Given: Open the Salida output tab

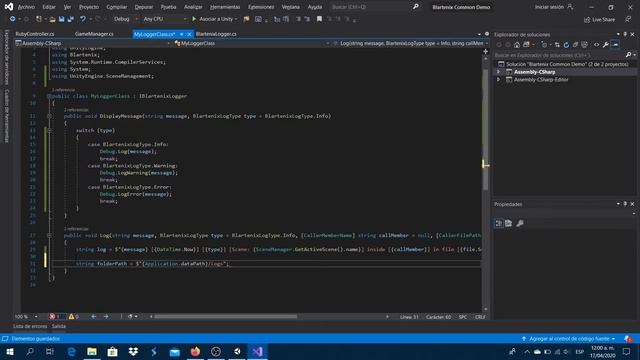Looking at the screenshot, I should (59, 326).
